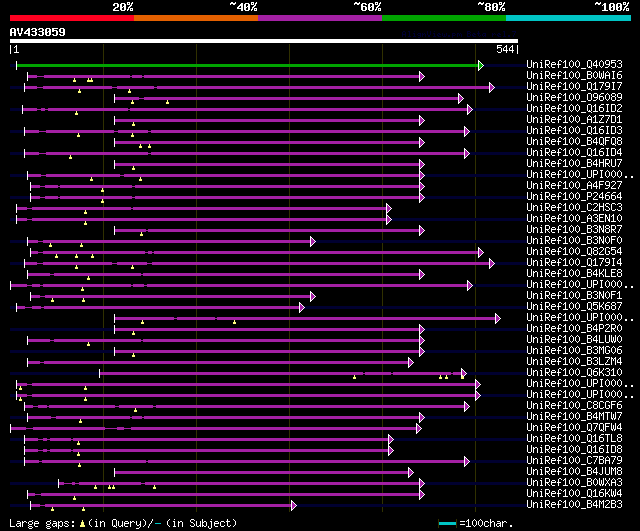
Task: Click the green ~80% identity legend segment
Action: pyautogui.click(x=444, y=18)
